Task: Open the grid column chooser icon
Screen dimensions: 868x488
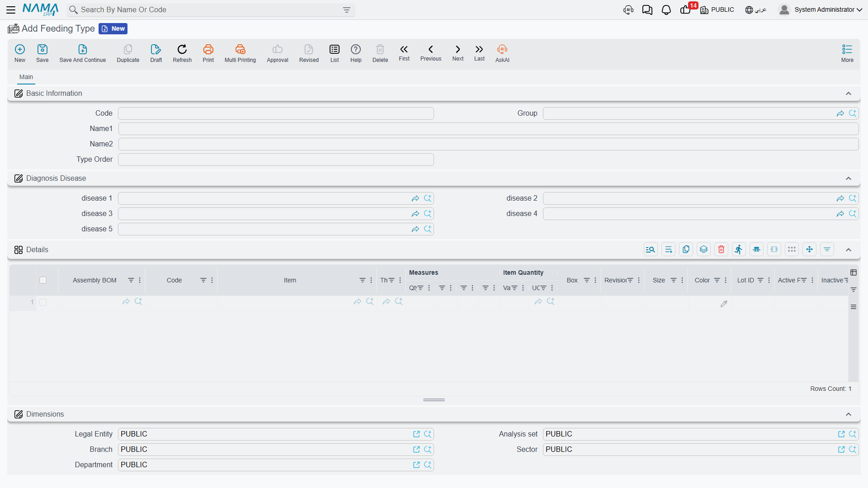Action: (854, 272)
